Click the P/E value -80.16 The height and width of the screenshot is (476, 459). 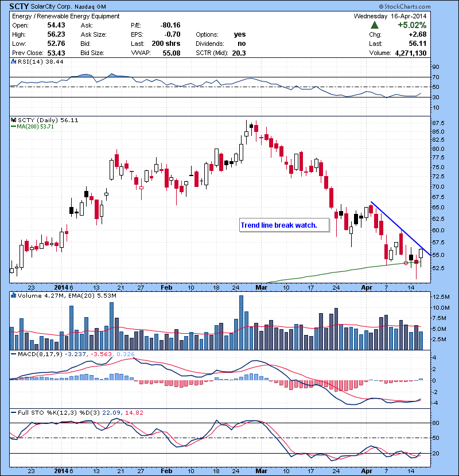(170, 25)
